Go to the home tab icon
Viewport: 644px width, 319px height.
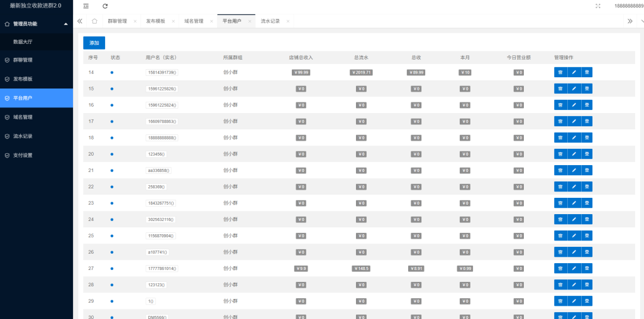tap(94, 21)
